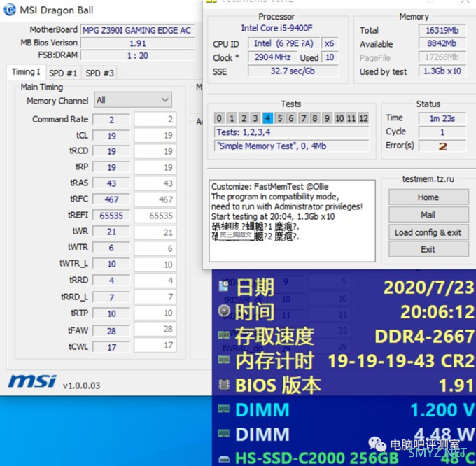Image resolution: width=476 pixels, height=466 pixels.
Task: Click the blue tREFI value 65535
Action: click(111, 216)
